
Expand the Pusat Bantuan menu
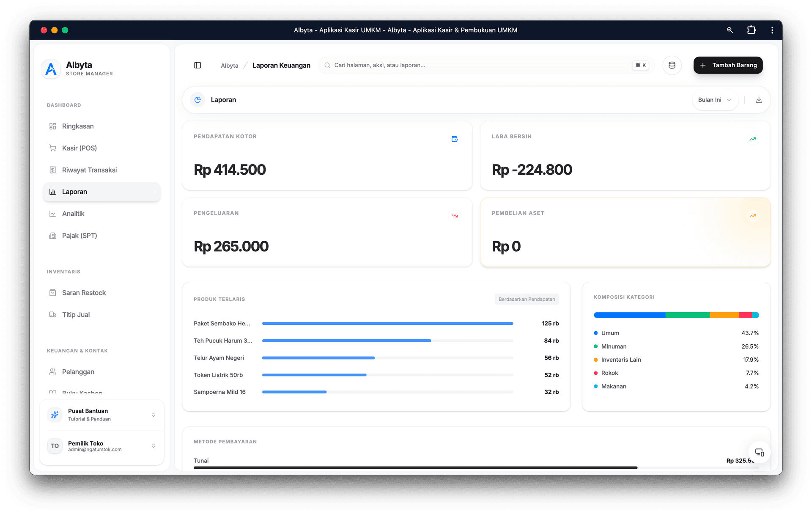[x=153, y=415]
